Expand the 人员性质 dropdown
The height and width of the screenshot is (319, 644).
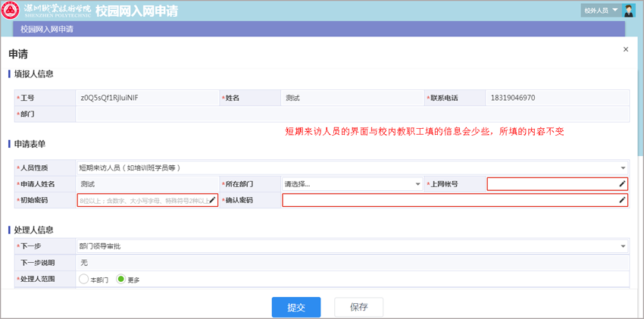tap(623, 167)
